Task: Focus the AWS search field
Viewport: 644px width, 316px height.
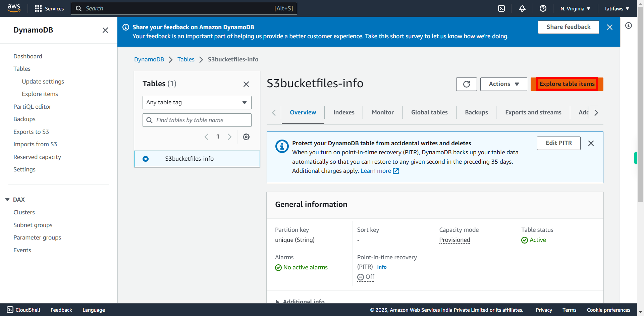Action: tap(184, 8)
